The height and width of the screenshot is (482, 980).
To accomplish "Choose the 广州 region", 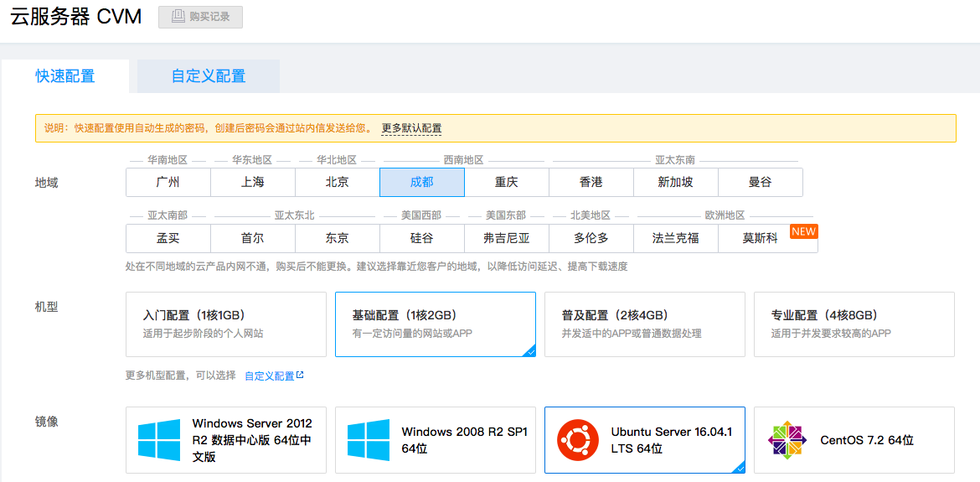I will click(x=168, y=182).
